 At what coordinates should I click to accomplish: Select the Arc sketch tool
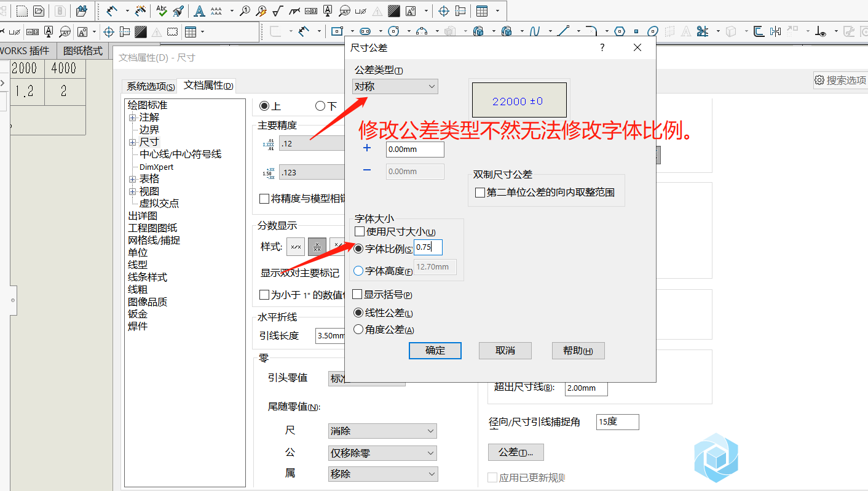pos(422,31)
